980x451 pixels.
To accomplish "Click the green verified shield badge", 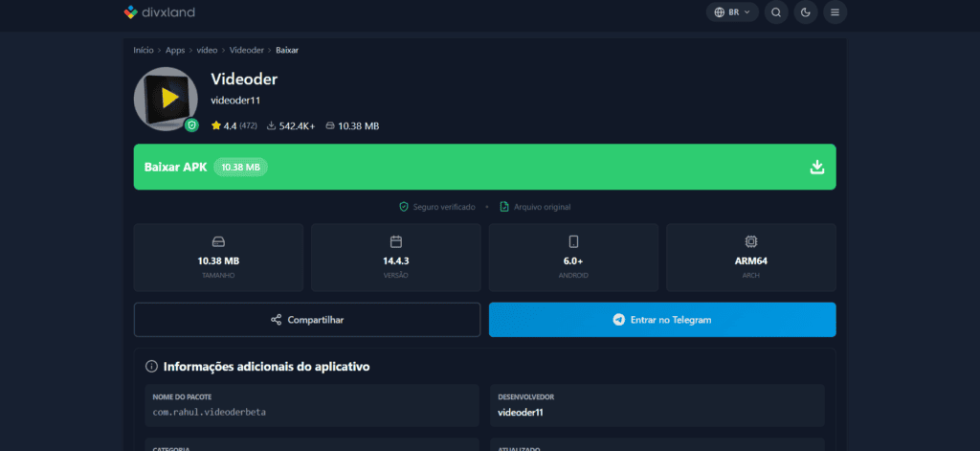I will pos(191,125).
